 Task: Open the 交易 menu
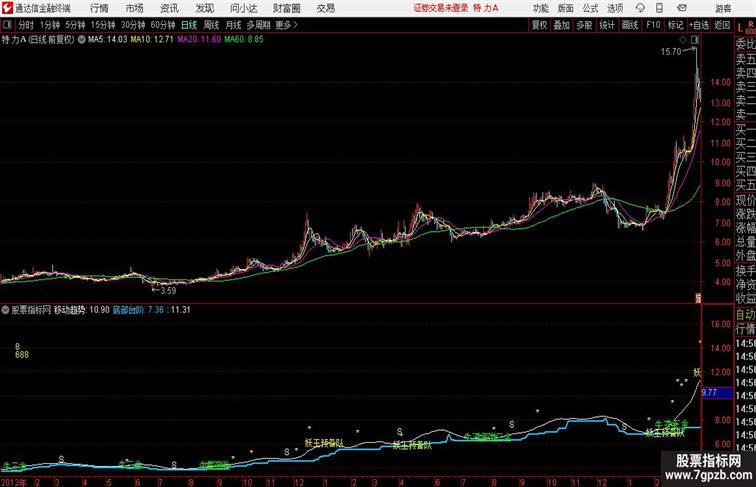[325, 8]
